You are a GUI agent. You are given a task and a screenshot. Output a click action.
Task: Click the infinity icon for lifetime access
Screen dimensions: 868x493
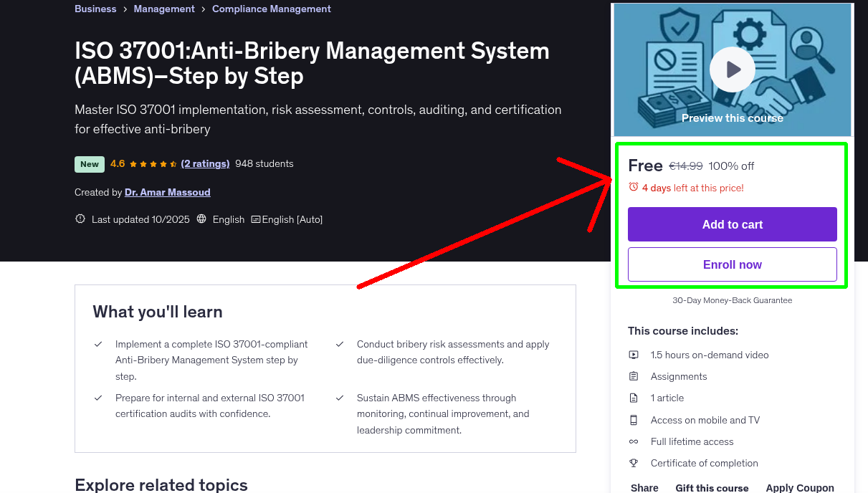click(x=634, y=441)
